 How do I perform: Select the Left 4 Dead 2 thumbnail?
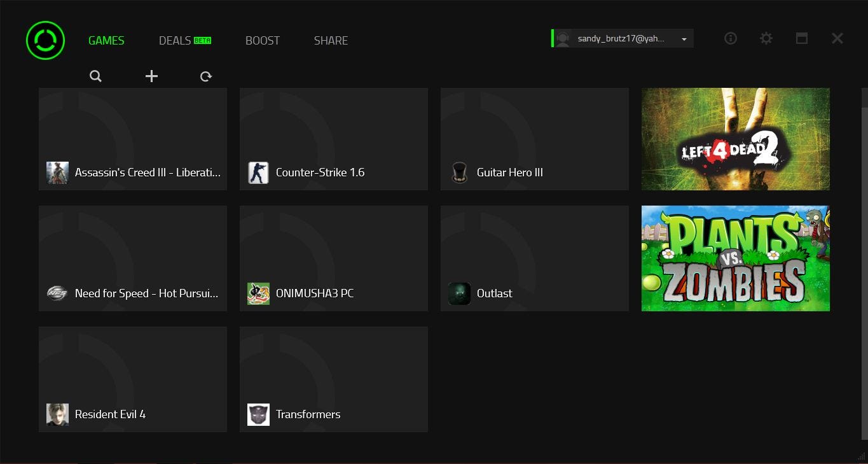736,139
